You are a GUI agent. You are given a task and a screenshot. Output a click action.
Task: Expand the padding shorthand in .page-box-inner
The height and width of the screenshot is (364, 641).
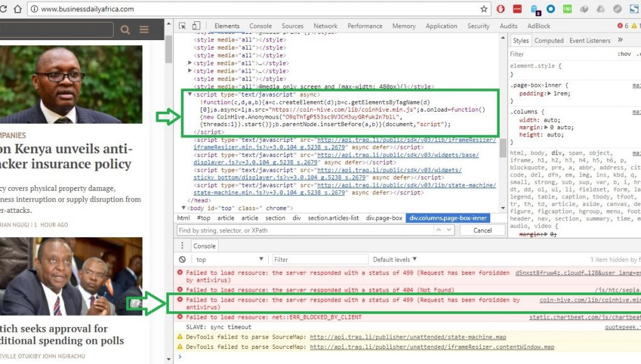[549, 94]
